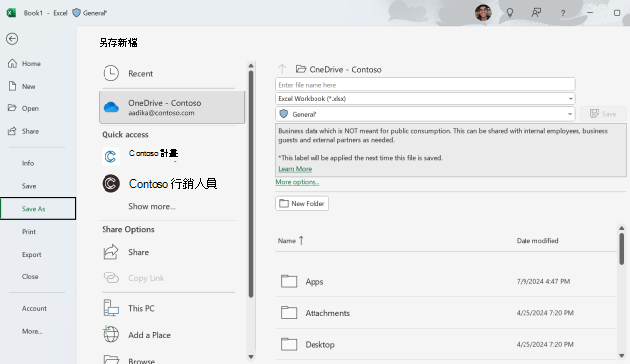This screenshot has height=364, width=630.
Task: Click locations list scrollbar down arrow
Action: click(x=251, y=356)
